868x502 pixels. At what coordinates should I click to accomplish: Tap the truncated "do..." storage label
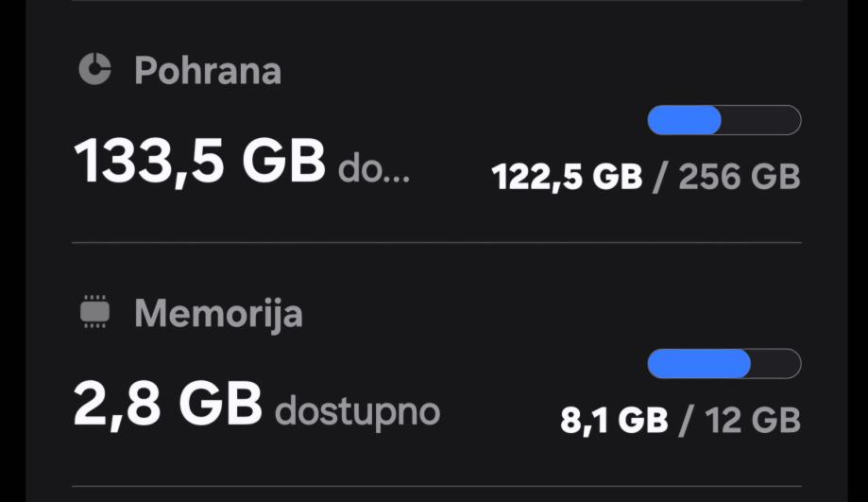[x=374, y=171]
